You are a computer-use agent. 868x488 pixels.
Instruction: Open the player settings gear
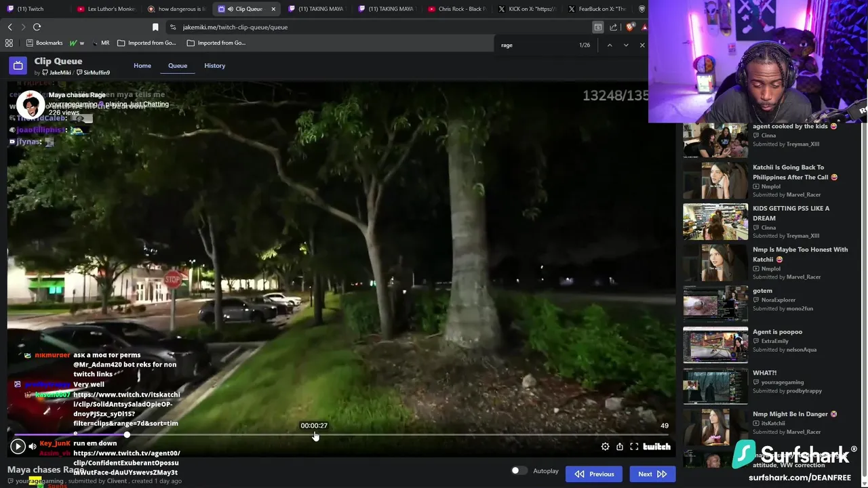coord(605,447)
